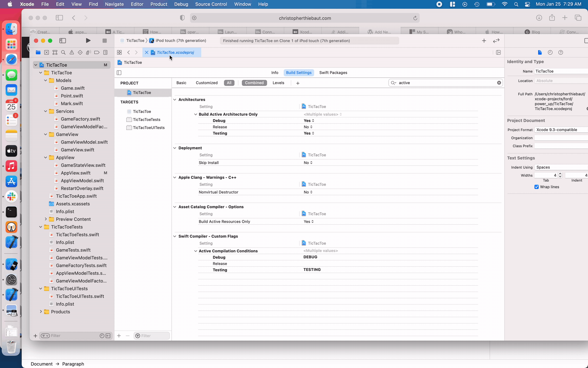Hide the project and targets list
This screenshot has height=368, width=588.
(x=119, y=72)
